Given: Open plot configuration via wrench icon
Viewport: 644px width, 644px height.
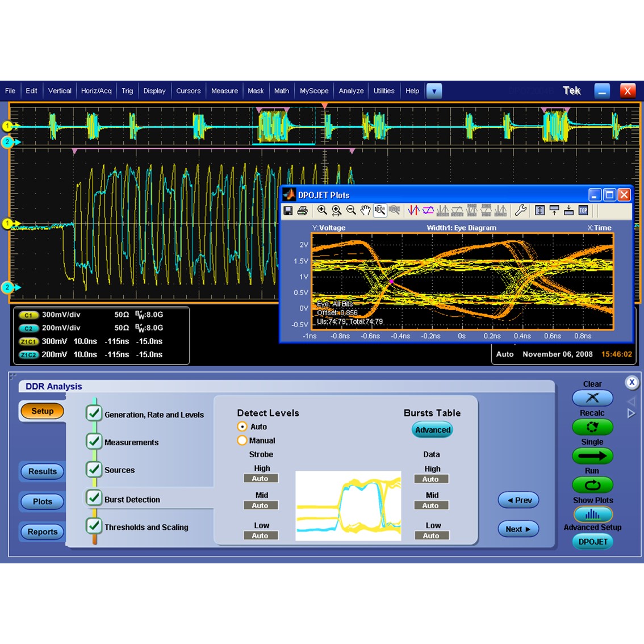Looking at the screenshot, I should click(521, 210).
